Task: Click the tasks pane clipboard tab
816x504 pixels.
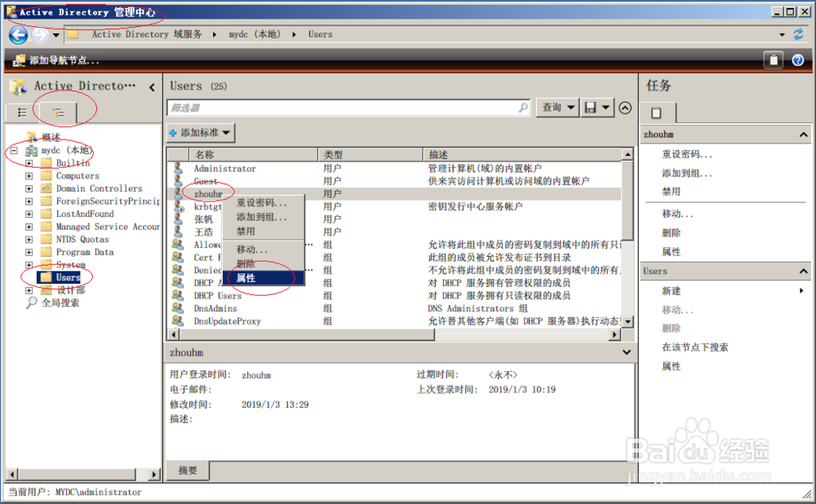Action: point(657,113)
